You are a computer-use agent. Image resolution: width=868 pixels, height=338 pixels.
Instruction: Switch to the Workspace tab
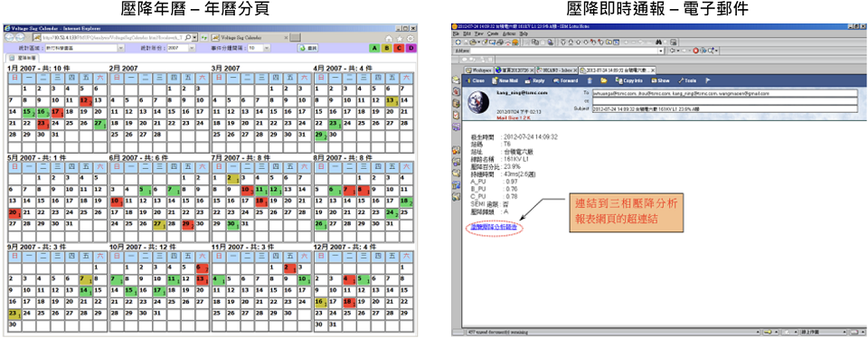point(479,70)
